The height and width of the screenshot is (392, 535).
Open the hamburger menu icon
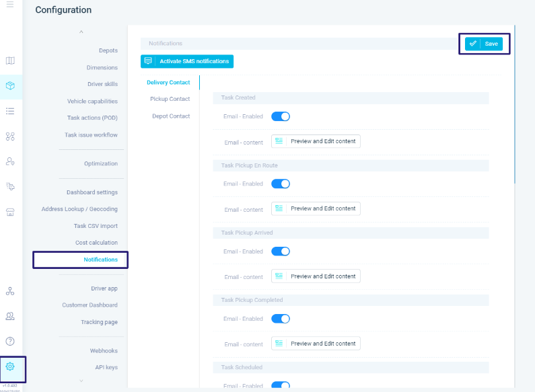pos(10,5)
